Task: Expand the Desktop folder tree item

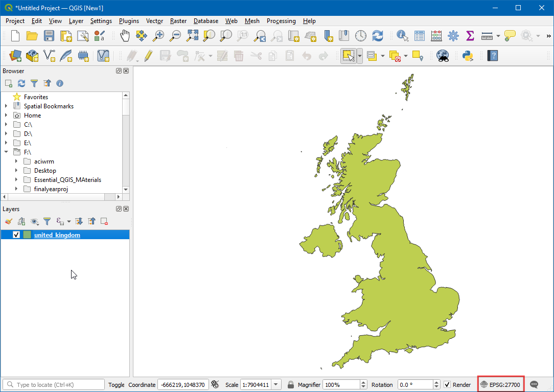Action: tap(16, 171)
